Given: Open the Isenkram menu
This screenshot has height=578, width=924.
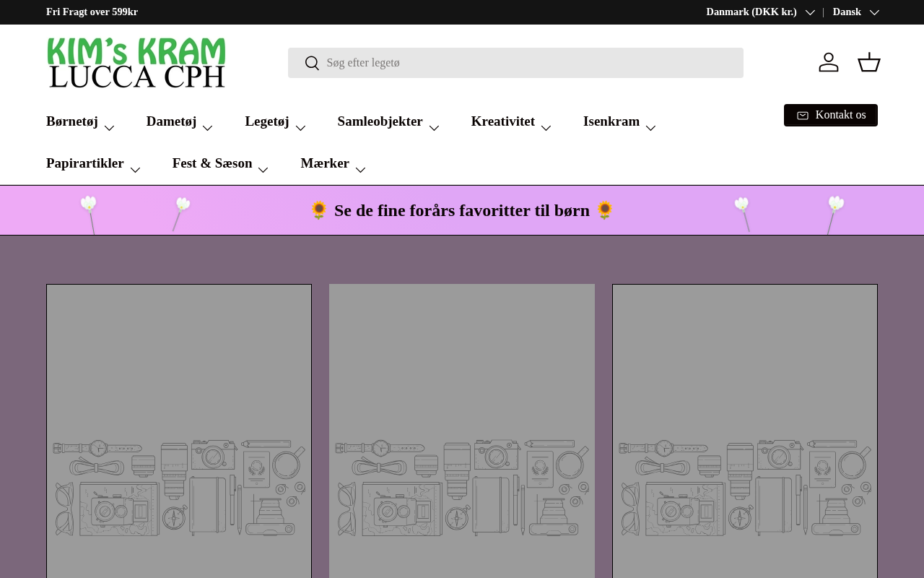Looking at the screenshot, I should (619, 122).
